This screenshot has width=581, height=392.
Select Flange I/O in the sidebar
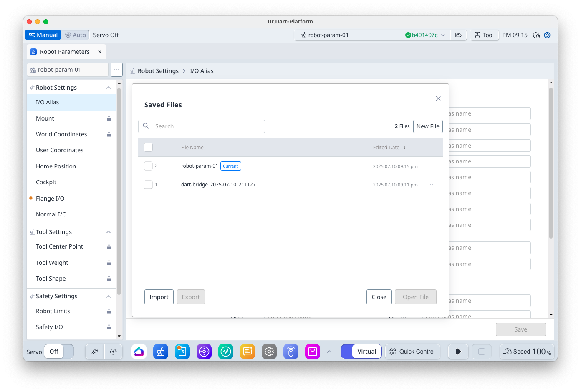(50, 199)
